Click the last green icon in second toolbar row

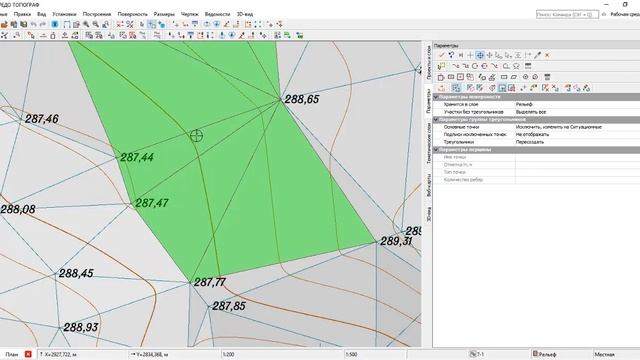coord(300,36)
